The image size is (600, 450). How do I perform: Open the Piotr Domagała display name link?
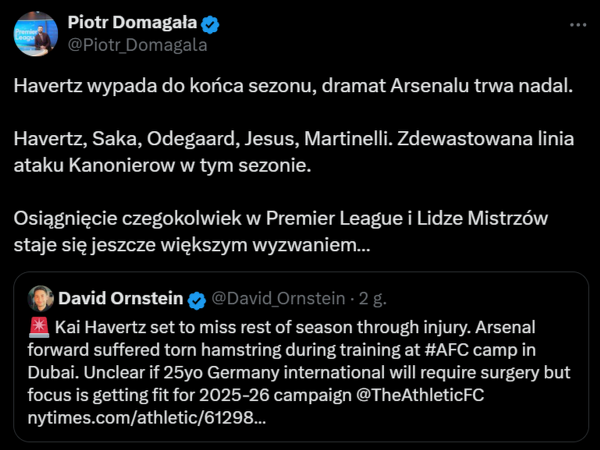(x=129, y=23)
